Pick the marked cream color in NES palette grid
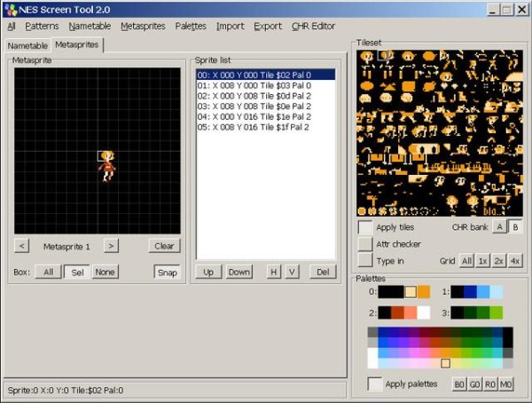This screenshot has height=403, width=532. (445, 363)
